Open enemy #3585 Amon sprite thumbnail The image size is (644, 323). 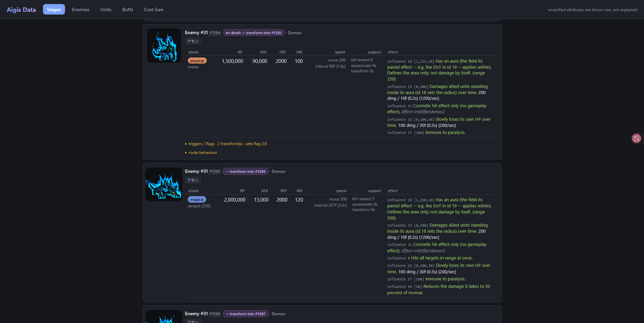pos(164,184)
